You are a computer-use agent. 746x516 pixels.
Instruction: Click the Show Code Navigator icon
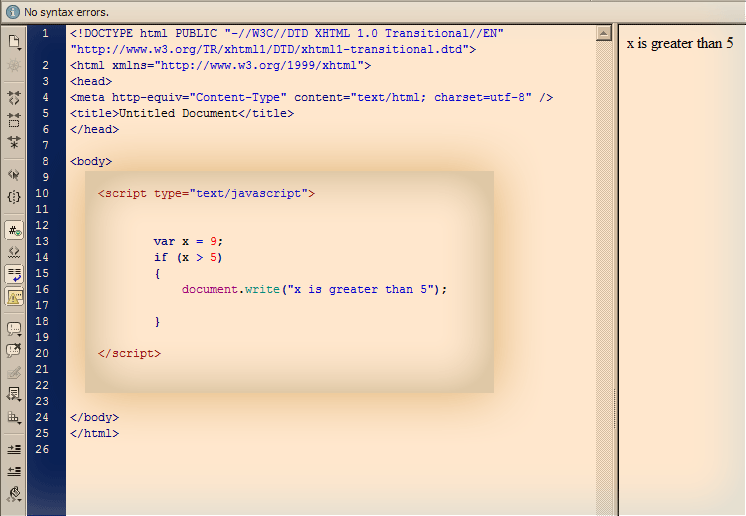pos(14,65)
